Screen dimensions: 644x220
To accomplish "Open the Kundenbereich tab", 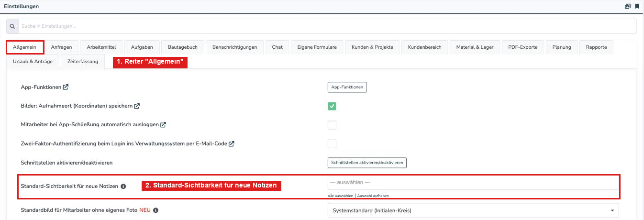I will tap(424, 47).
